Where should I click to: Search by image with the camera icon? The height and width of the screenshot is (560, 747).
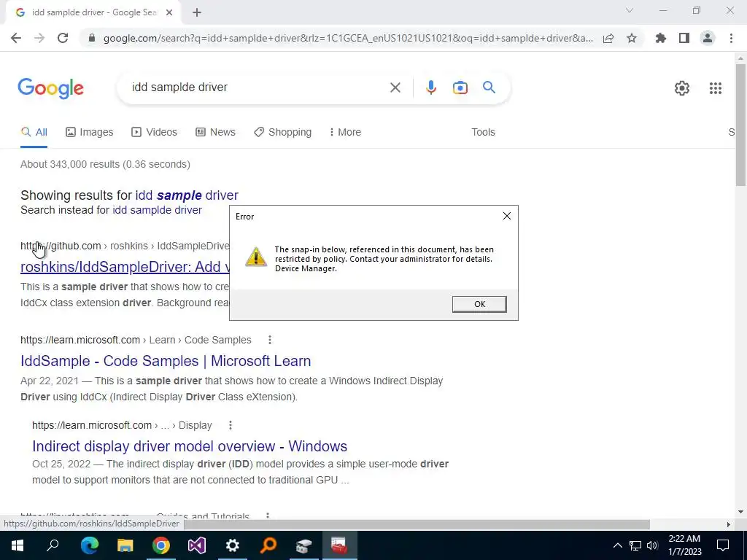pos(460,87)
